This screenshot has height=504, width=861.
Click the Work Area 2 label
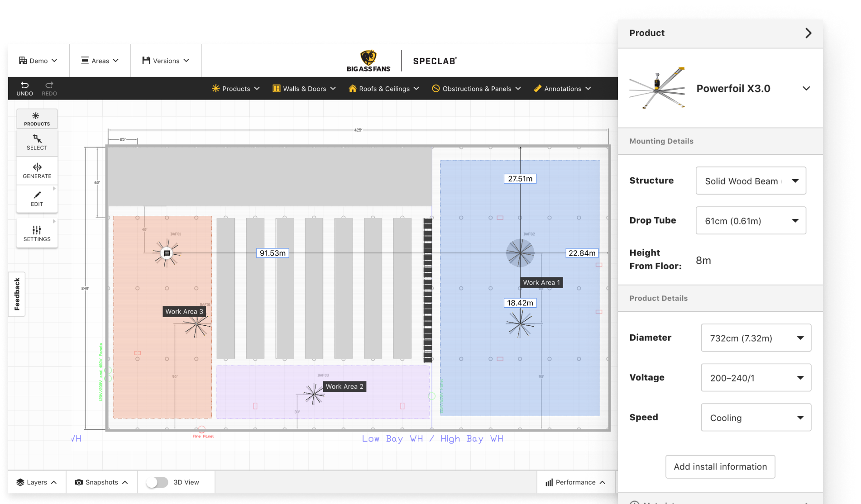344,386
